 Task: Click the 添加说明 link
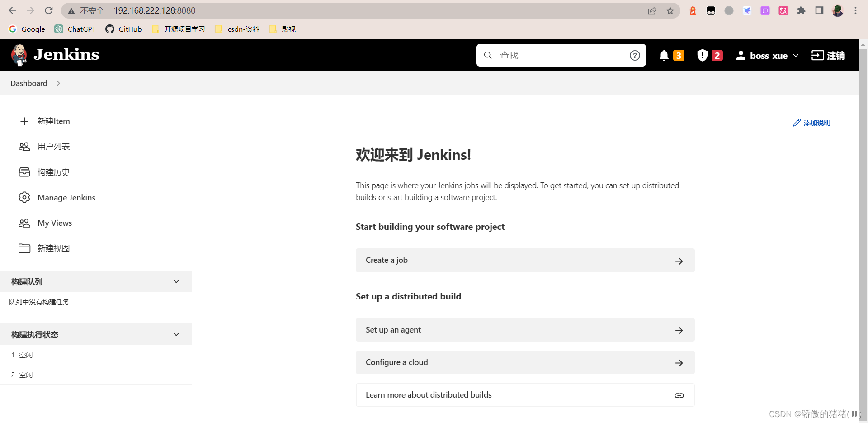click(812, 123)
